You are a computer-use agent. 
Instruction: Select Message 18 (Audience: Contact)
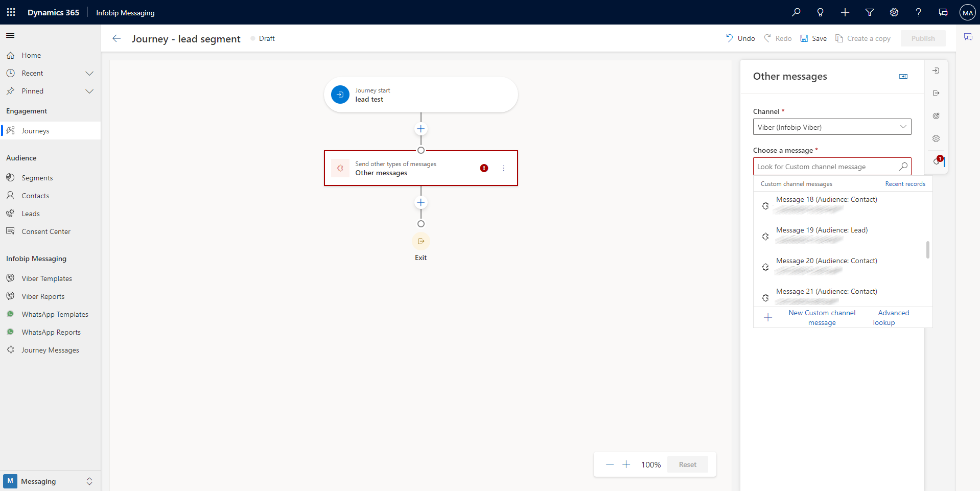(x=841, y=205)
